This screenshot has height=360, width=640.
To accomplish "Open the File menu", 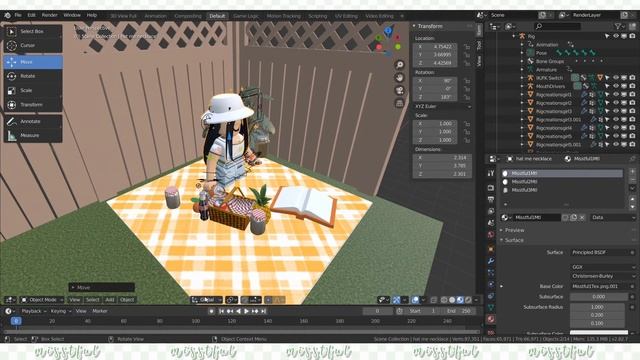I will [18, 15].
